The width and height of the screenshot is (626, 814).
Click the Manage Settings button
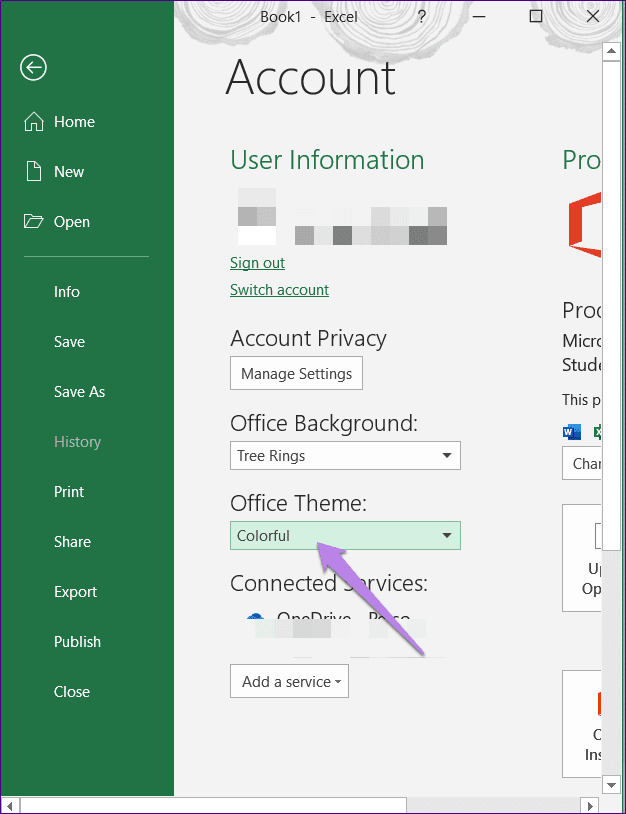(296, 373)
